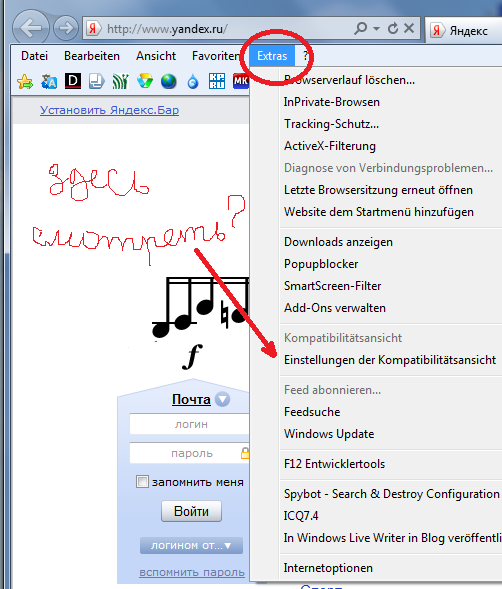Click the refresh icon in address bar
This screenshot has height=589, width=502.
tap(393, 28)
